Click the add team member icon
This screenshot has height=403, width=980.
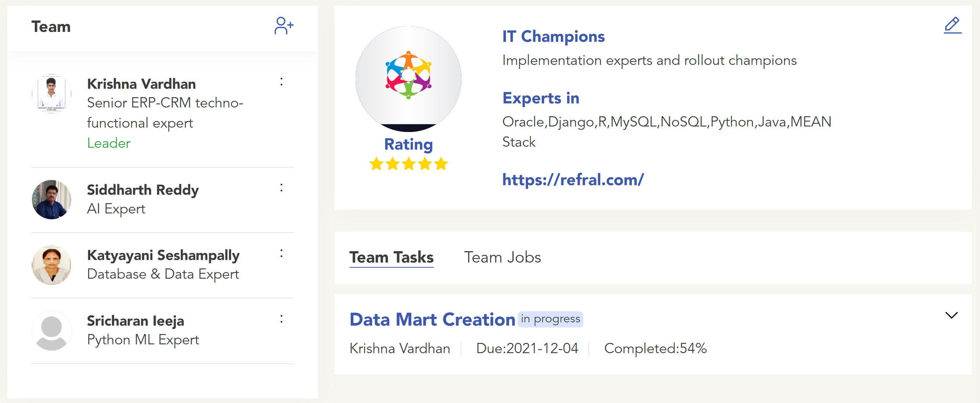click(x=283, y=26)
